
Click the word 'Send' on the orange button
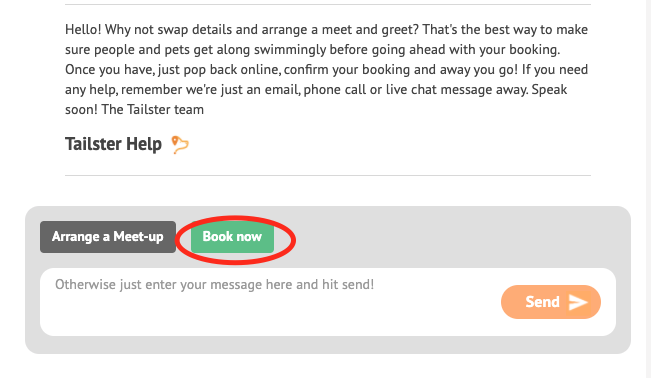(542, 302)
